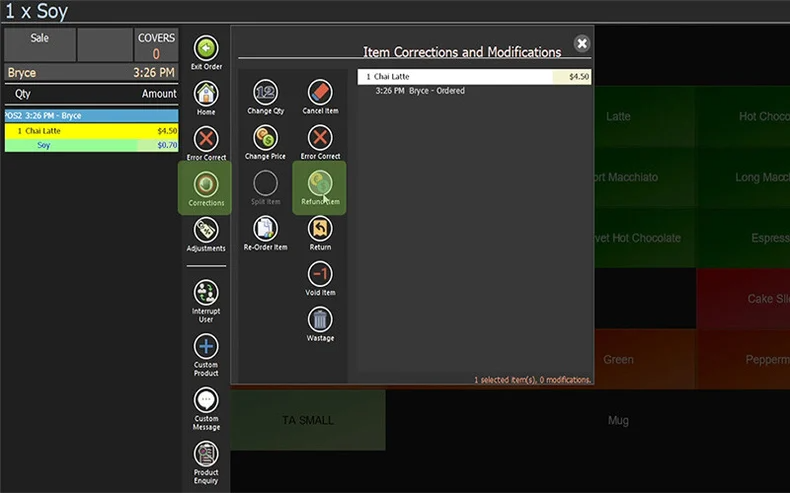Close the Item Corrections dialog
The image size is (790, 493).
582,44
